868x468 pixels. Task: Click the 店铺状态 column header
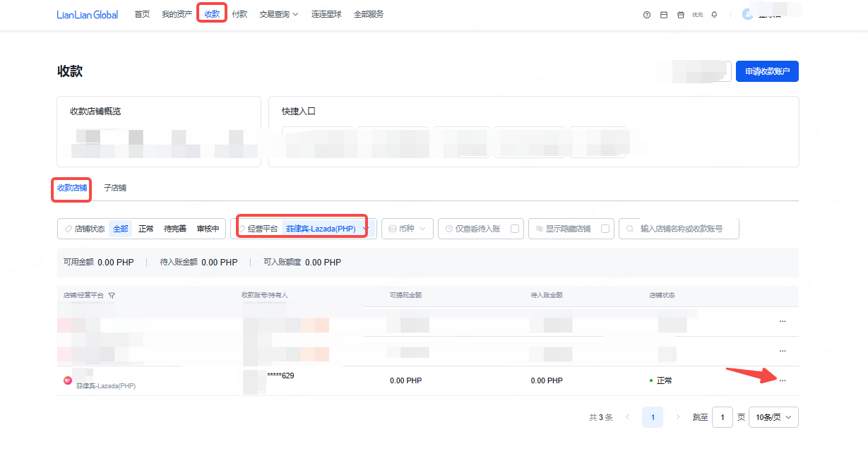[662, 295]
